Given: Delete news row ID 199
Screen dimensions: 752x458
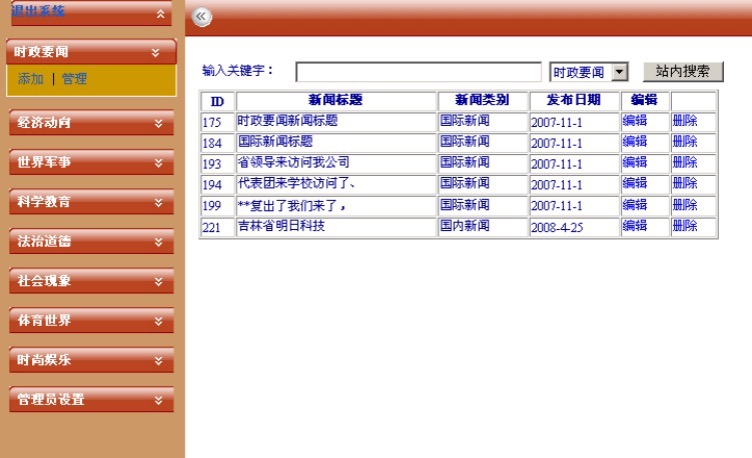Looking at the screenshot, I should (x=685, y=205).
